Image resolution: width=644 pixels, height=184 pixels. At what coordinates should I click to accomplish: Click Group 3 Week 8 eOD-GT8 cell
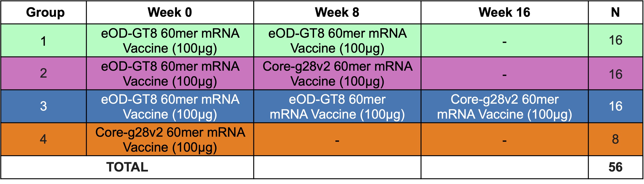point(337,107)
